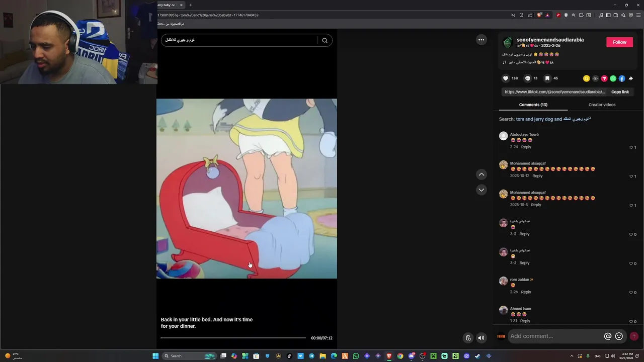Open comments via speech bubble icon
This screenshot has width=644, height=362.
[x=528, y=78]
